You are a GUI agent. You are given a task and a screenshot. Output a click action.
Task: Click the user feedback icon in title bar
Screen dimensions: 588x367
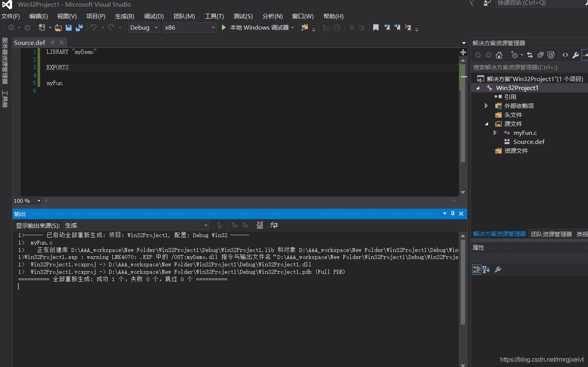[x=487, y=3]
